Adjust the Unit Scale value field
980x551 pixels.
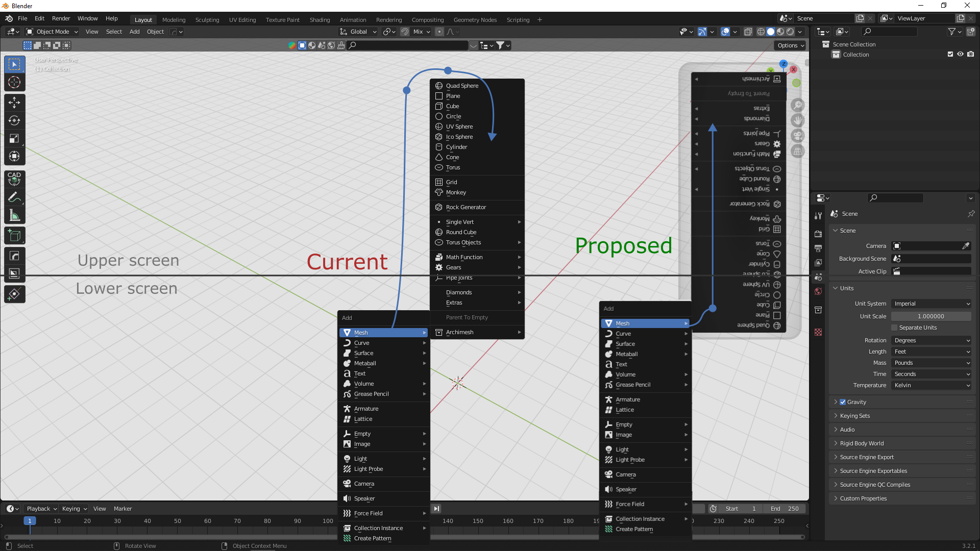point(931,316)
